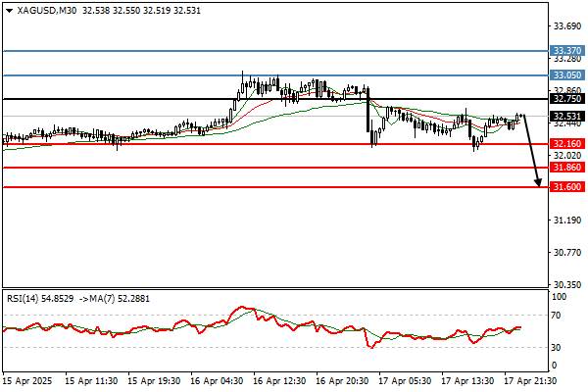
Task: Open the chart menu triangle beside XAGUSD
Action: click(x=10, y=11)
